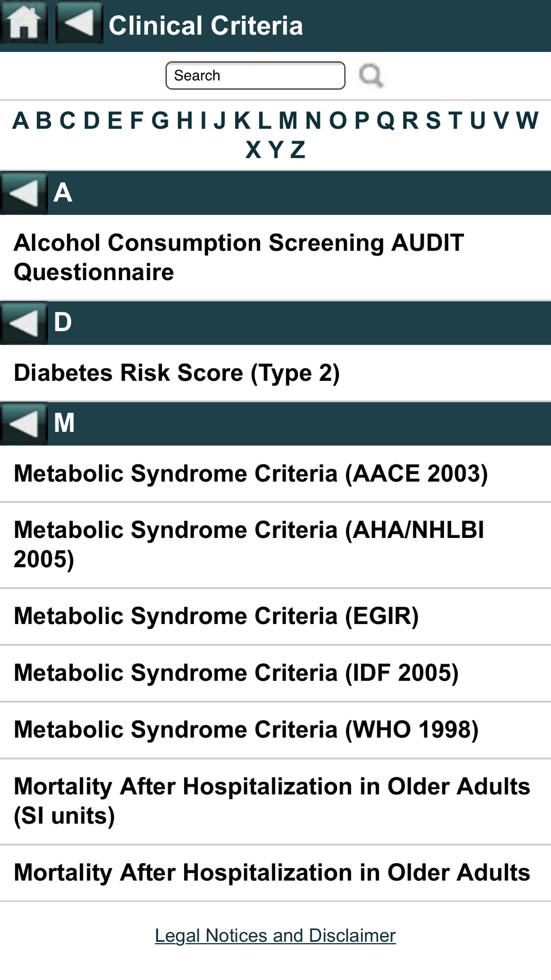Select letter A in the alphabet index

(20, 120)
